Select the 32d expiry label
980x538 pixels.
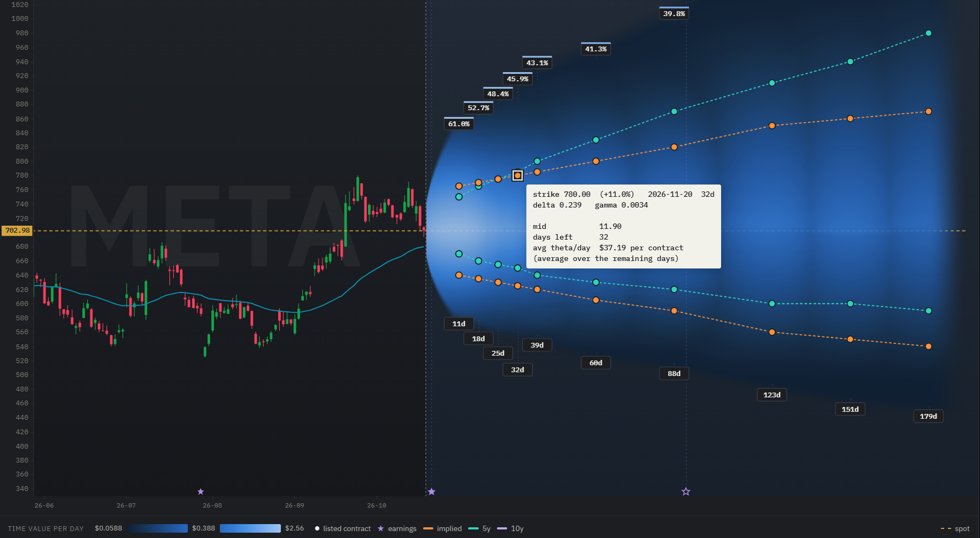517,370
